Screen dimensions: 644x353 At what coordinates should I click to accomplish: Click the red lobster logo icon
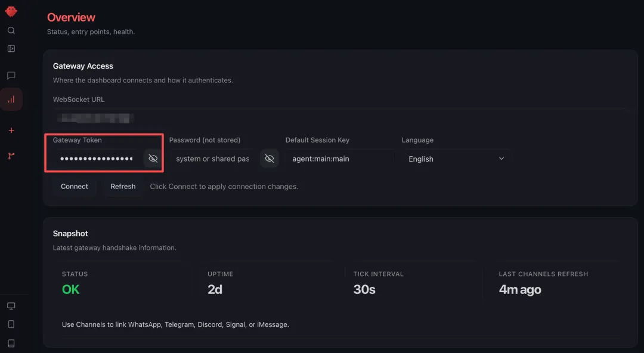pyautogui.click(x=11, y=11)
